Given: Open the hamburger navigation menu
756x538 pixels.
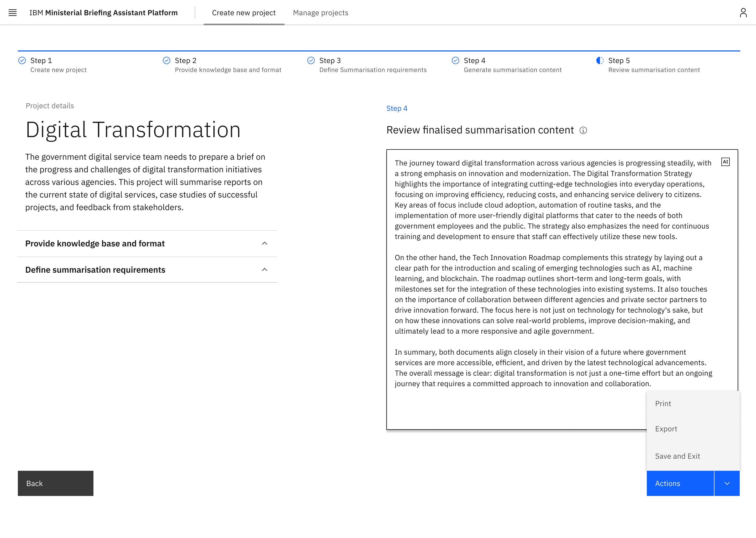Looking at the screenshot, I should 13,13.
